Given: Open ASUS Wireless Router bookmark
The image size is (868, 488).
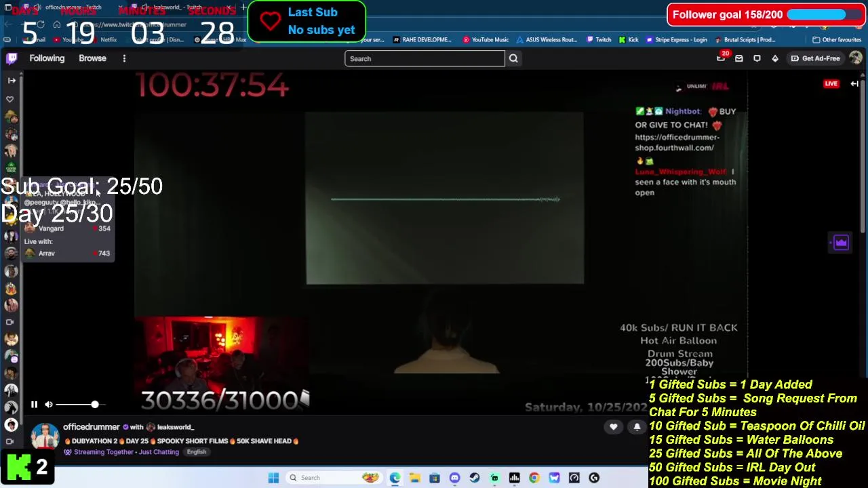Looking at the screenshot, I should (547, 39).
